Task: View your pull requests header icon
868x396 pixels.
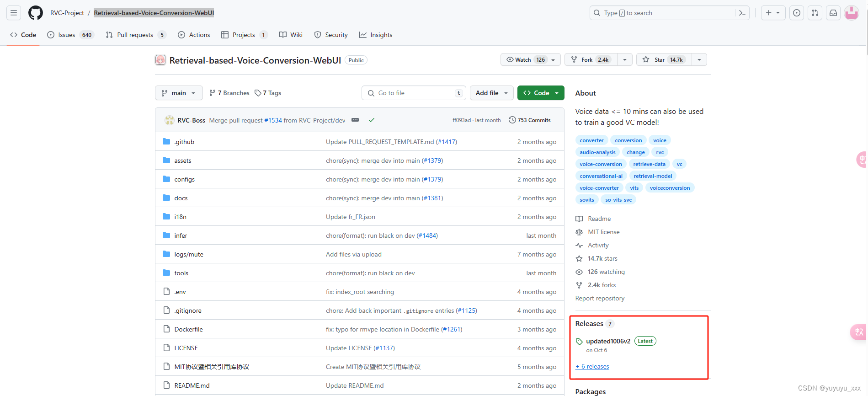Action: 815,13
